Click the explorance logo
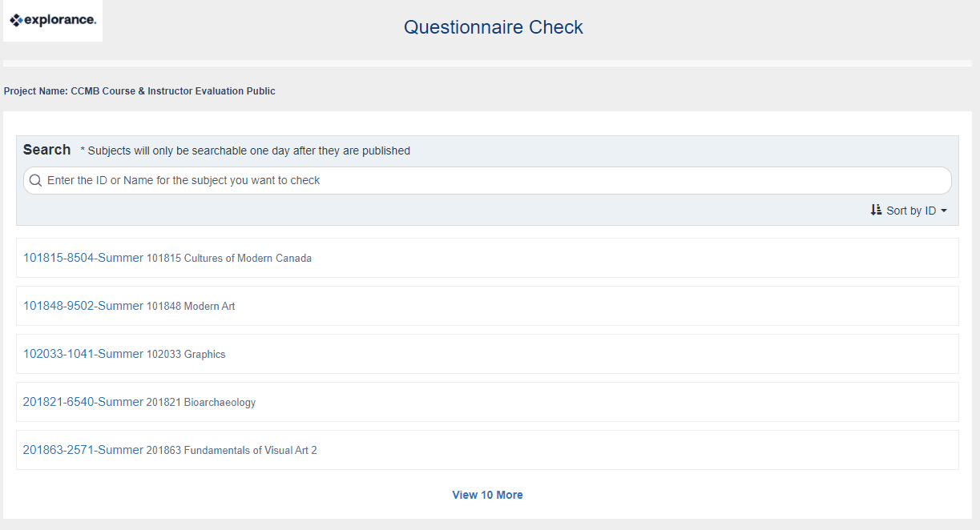This screenshot has width=980, height=530. coord(52,21)
